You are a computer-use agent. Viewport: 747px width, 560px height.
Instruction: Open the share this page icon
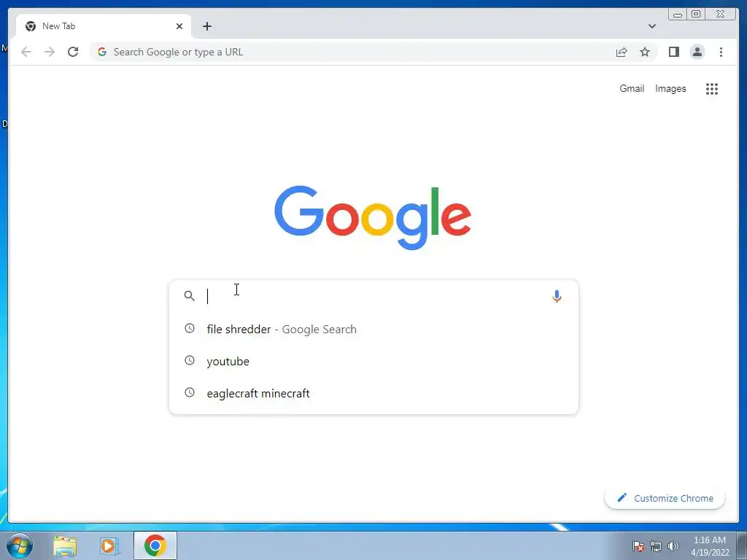click(622, 52)
